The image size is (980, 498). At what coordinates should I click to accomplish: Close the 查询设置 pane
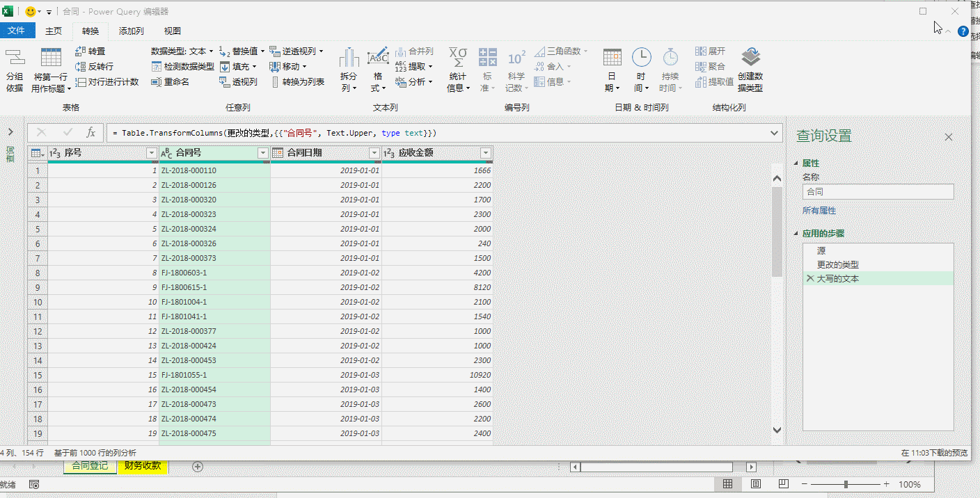tap(949, 137)
